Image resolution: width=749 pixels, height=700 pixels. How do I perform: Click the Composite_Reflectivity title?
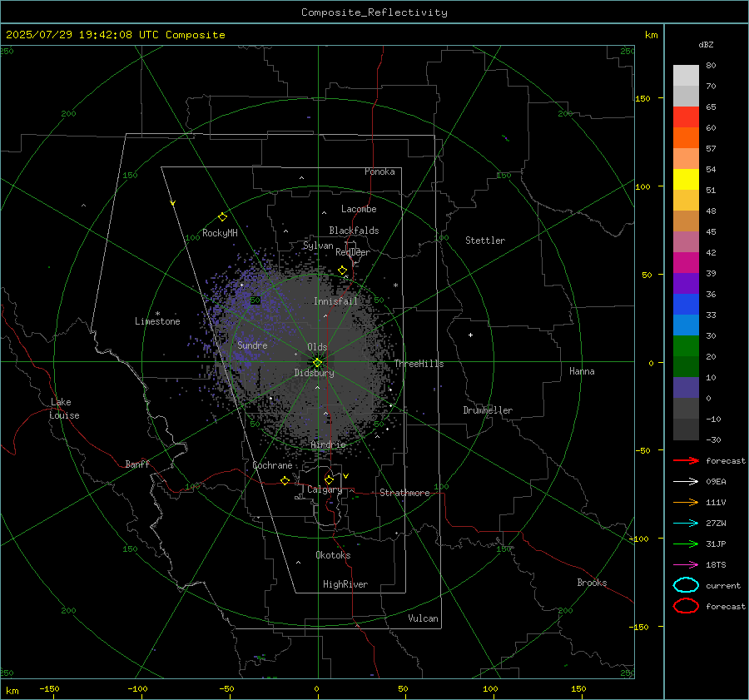[x=374, y=12]
